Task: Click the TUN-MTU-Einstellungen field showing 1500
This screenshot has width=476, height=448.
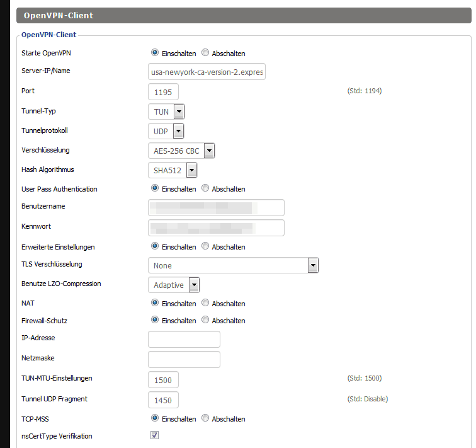Action: coord(163,380)
